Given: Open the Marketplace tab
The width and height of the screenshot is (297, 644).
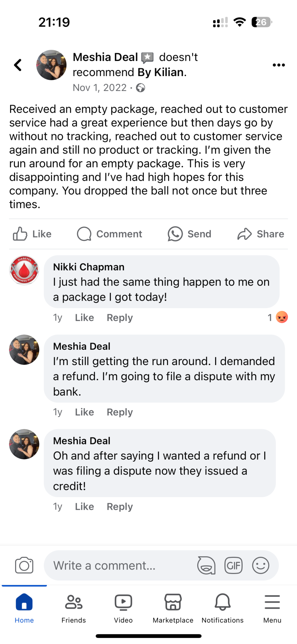Looking at the screenshot, I should 173,608.
